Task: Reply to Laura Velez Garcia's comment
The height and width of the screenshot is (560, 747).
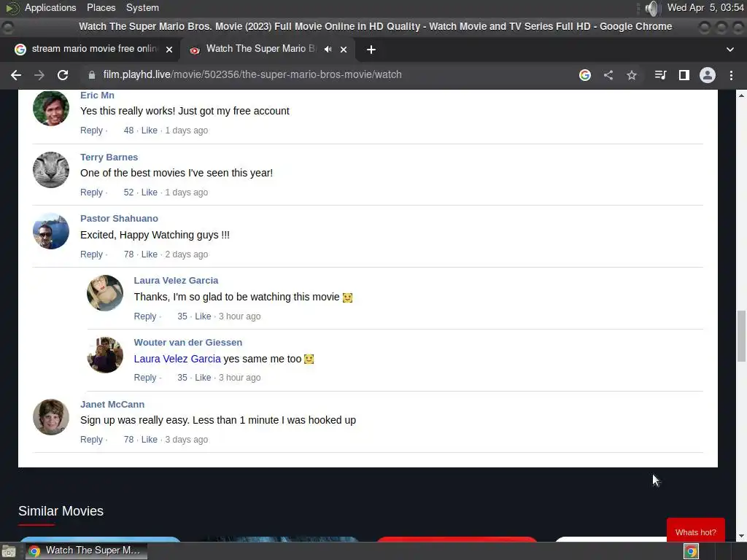Action: [145, 316]
